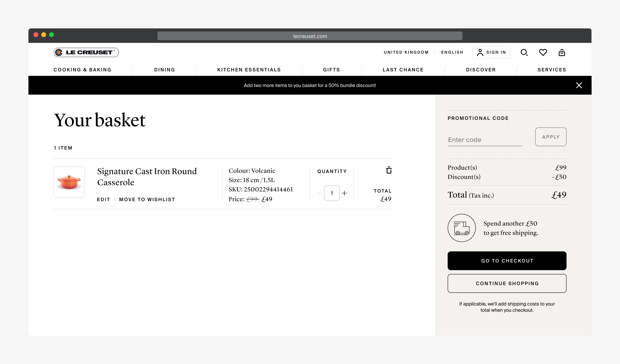Open the search magnifier icon
Image resolution: width=620 pixels, height=364 pixels.
(x=524, y=52)
